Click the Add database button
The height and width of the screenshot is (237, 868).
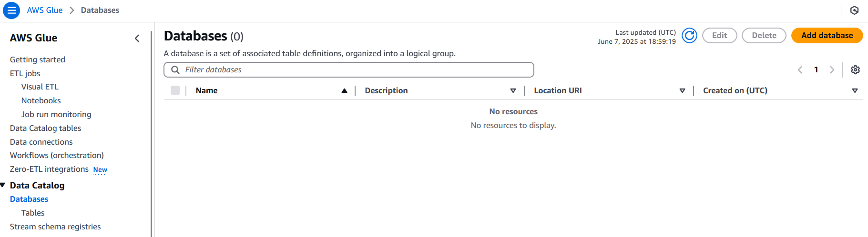(x=827, y=35)
